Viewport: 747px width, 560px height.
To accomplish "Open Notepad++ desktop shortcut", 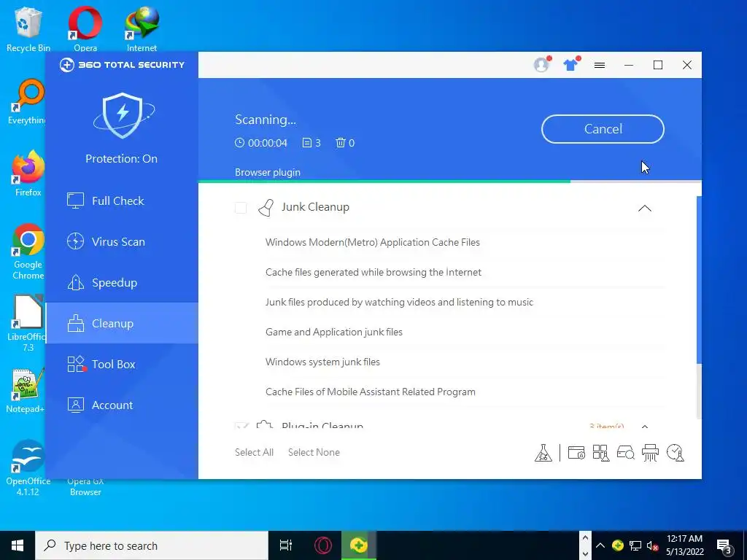I will click(x=26, y=391).
